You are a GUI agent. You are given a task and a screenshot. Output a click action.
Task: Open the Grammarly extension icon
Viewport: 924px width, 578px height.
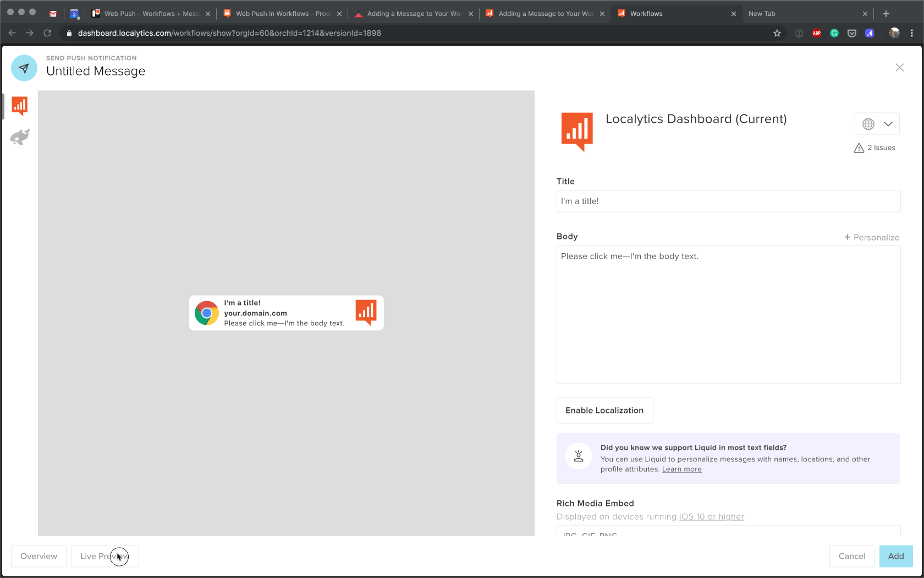(834, 33)
